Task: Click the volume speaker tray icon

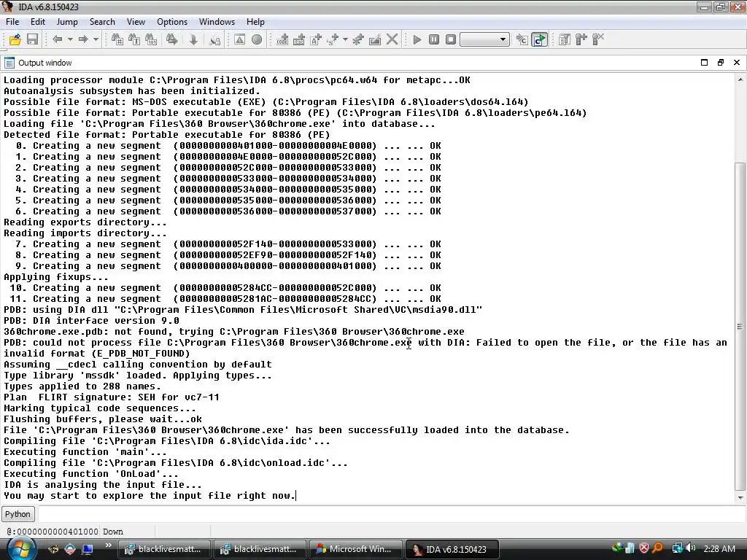Action: coord(690,548)
